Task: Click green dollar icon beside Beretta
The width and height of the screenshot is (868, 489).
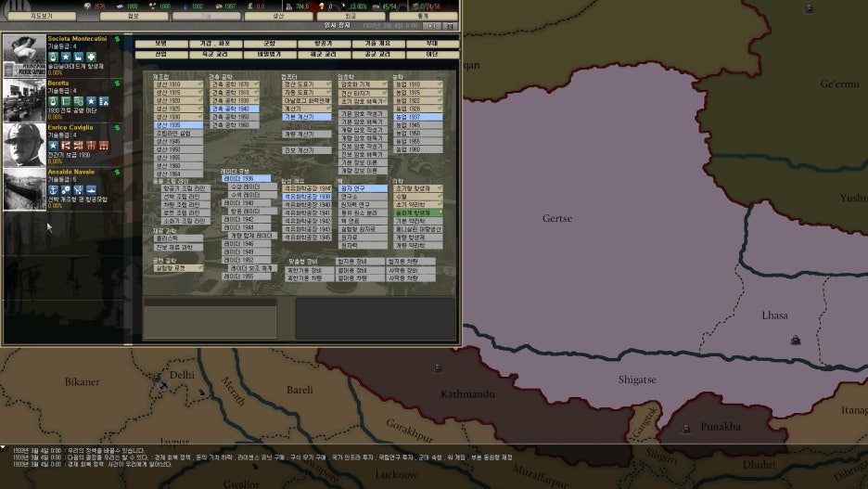Action: point(118,84)
